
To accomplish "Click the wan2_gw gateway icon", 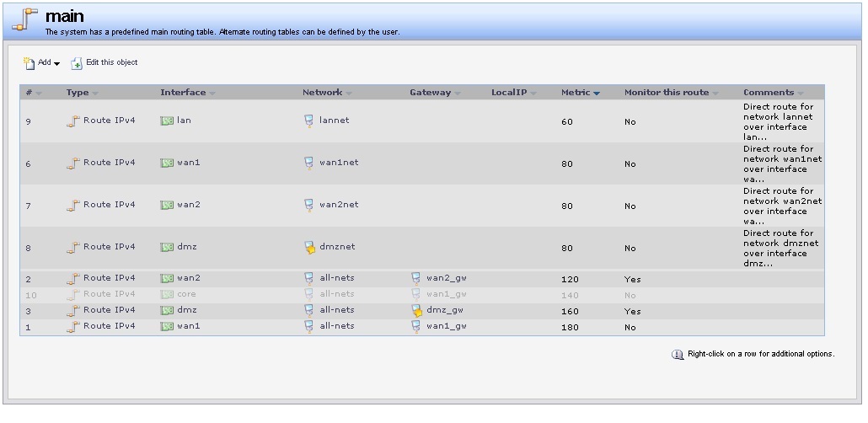I will (x=415, y=278).
